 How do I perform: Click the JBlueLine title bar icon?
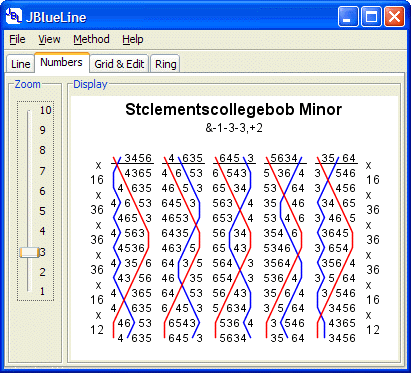point(14,16)
